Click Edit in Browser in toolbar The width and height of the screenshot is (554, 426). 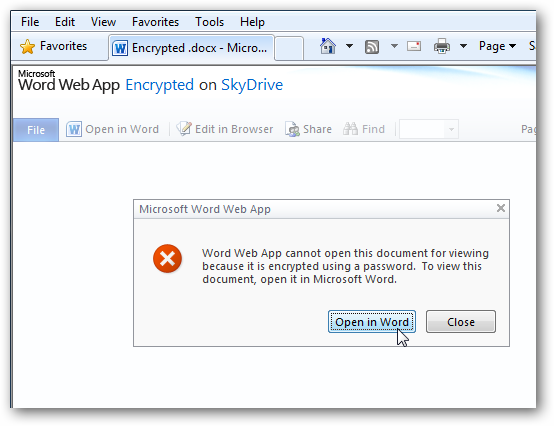pyautogui.click(x=225, y=129)
